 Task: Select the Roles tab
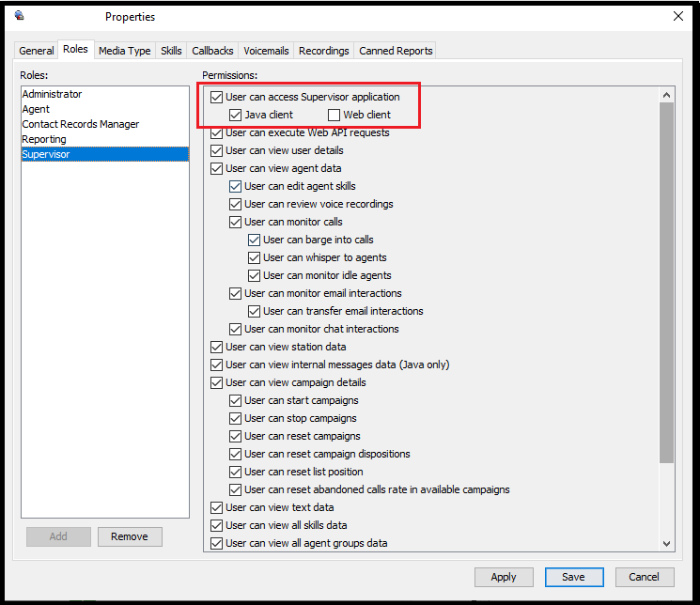tap(75, 49)
